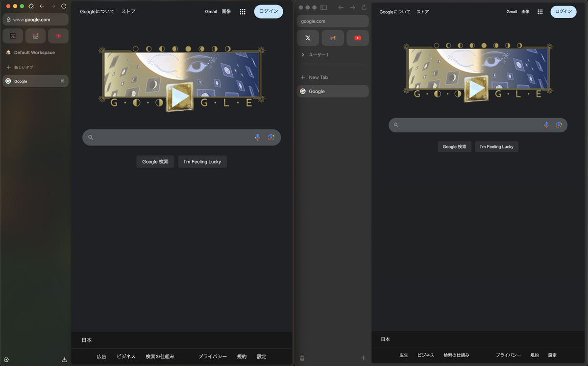Select Google tab in right window sidebar
The width and height of the screenshot is (588, 366).
[333, 91]
